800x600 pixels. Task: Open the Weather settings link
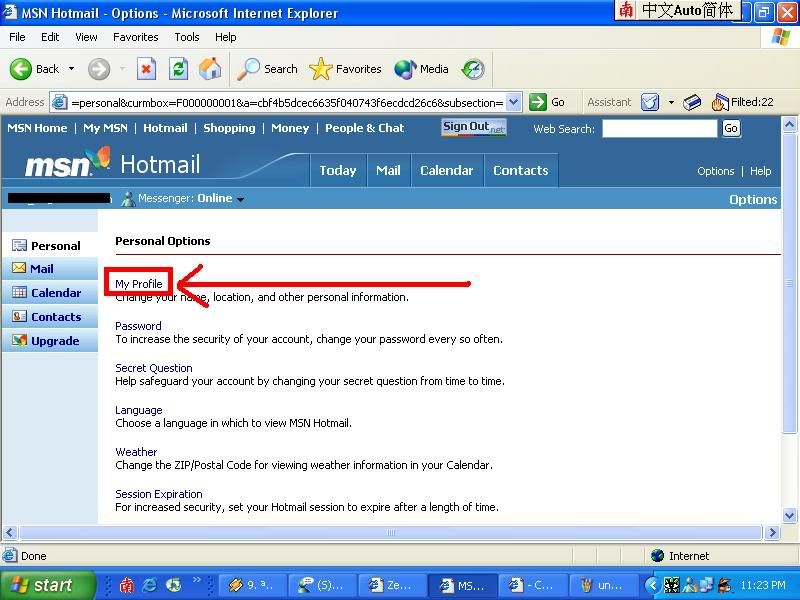[x=136, y=452]
